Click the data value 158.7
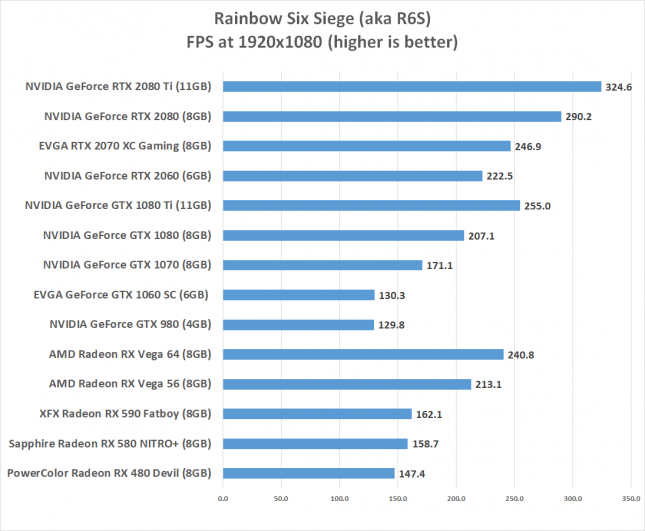Image resolution: width=645 pixels, height=531 pixels. click(x=425, y=444)
